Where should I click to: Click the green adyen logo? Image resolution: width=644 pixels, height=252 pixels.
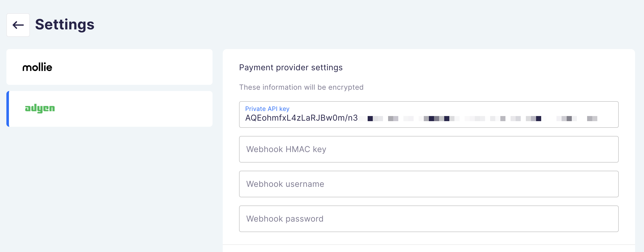point(40,108)
